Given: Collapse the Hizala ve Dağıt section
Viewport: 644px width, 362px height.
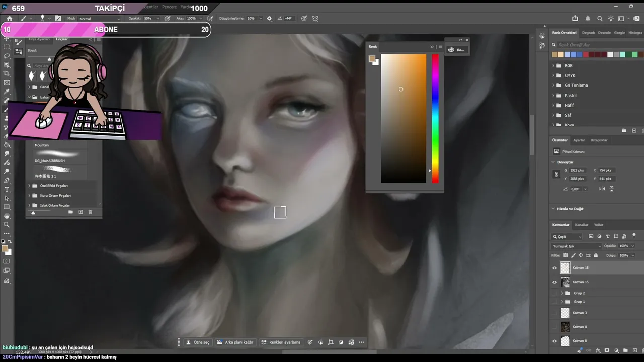Looking at the screenshot, I should (553, 209).
